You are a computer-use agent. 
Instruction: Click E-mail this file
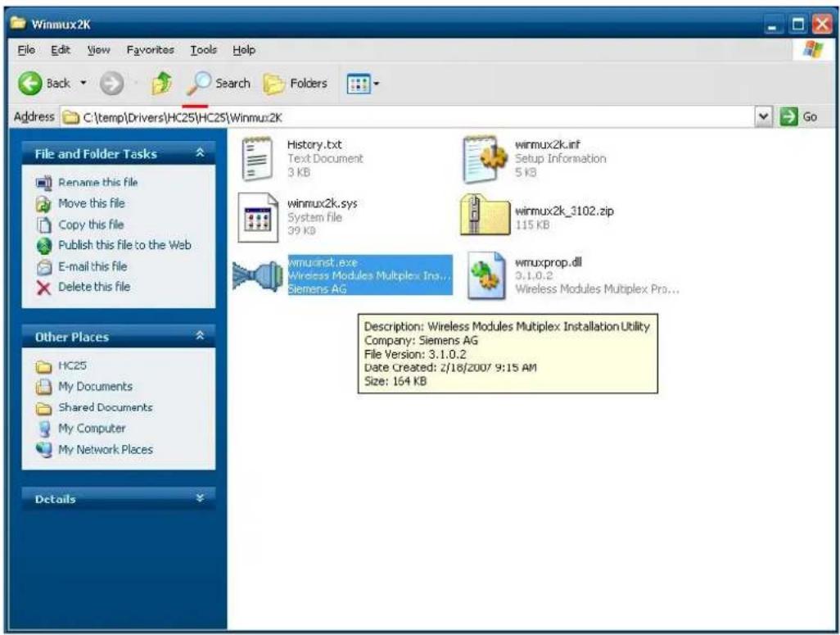coord(93,266)
